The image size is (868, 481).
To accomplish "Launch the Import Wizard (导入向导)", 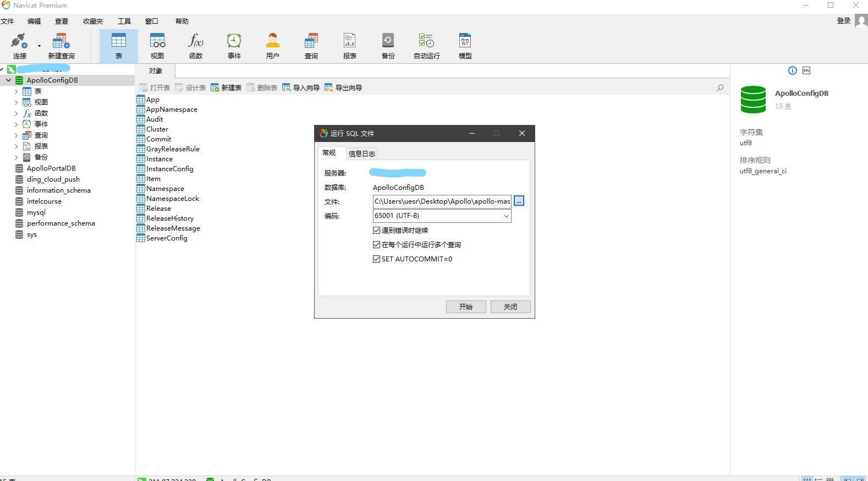I will pyautogui.click(x=301, y=88).
